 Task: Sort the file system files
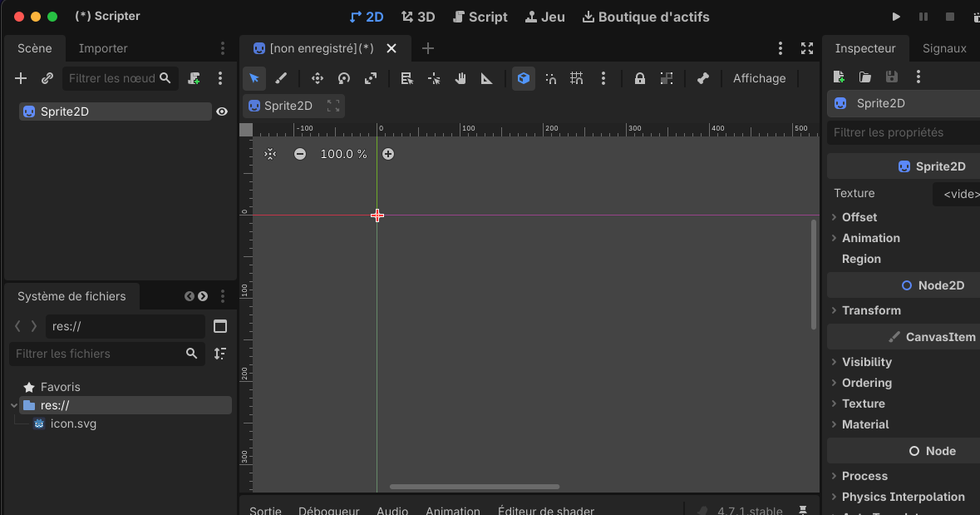[220, 354]
